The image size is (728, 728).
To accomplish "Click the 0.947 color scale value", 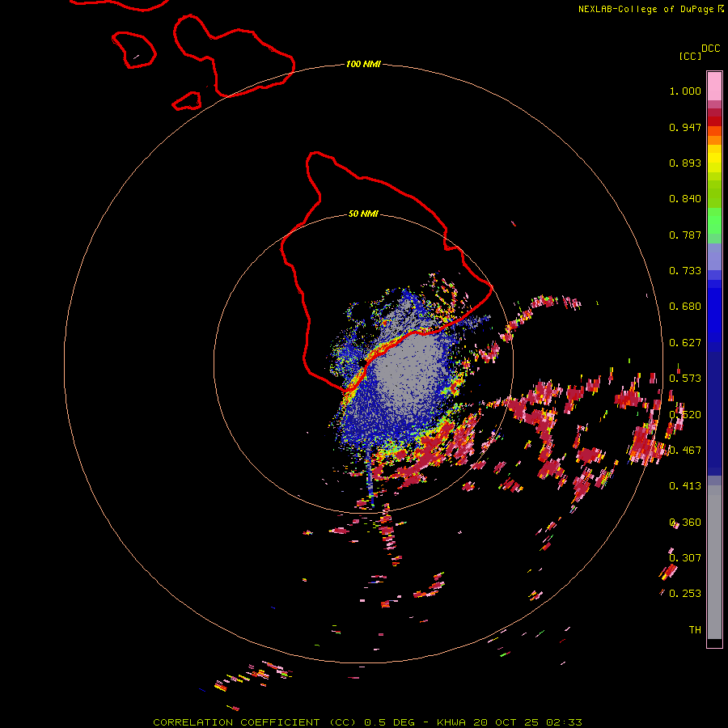I will 685,127.
